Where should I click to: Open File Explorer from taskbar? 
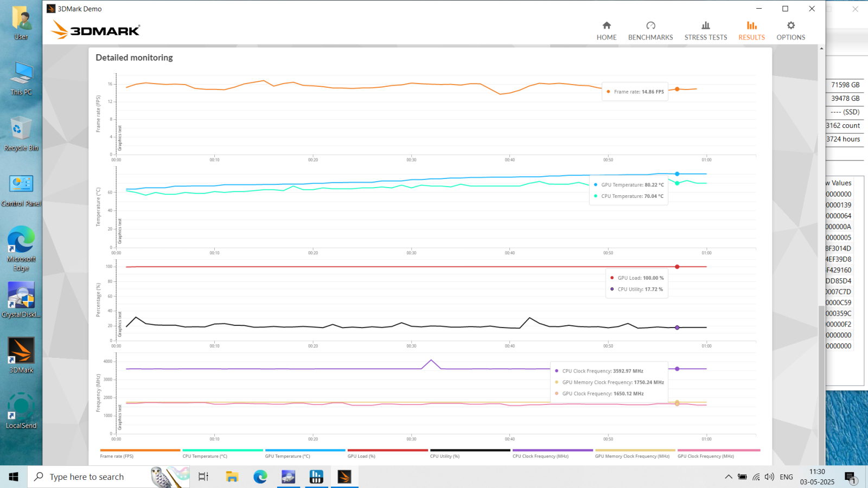[232, 477]
